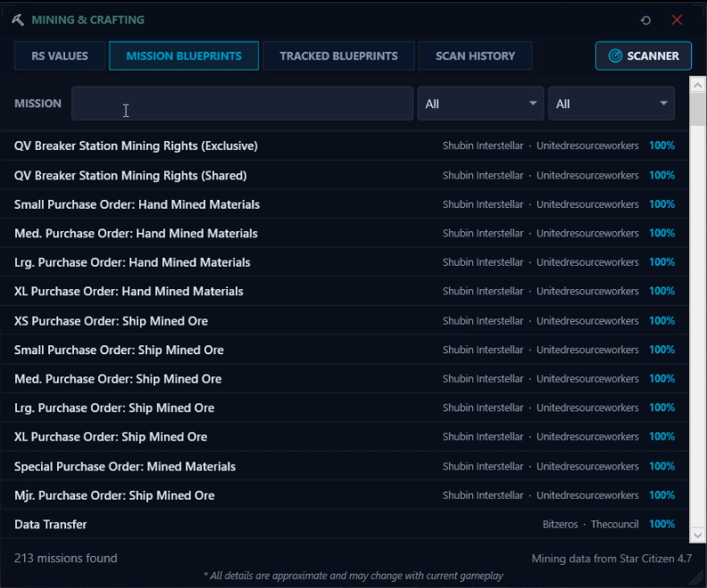Select XL Purchase Order: Ship Mined Ore
Image resolution: width=707 pixels, height=588 pixels.
[x=345, y=437]
